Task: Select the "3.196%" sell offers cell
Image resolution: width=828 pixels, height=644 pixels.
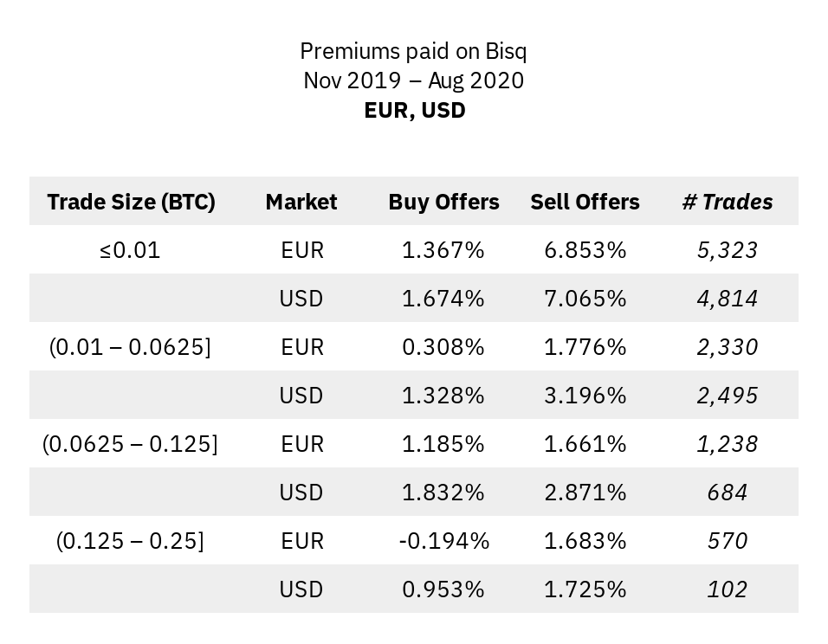Action: (585, 396)
